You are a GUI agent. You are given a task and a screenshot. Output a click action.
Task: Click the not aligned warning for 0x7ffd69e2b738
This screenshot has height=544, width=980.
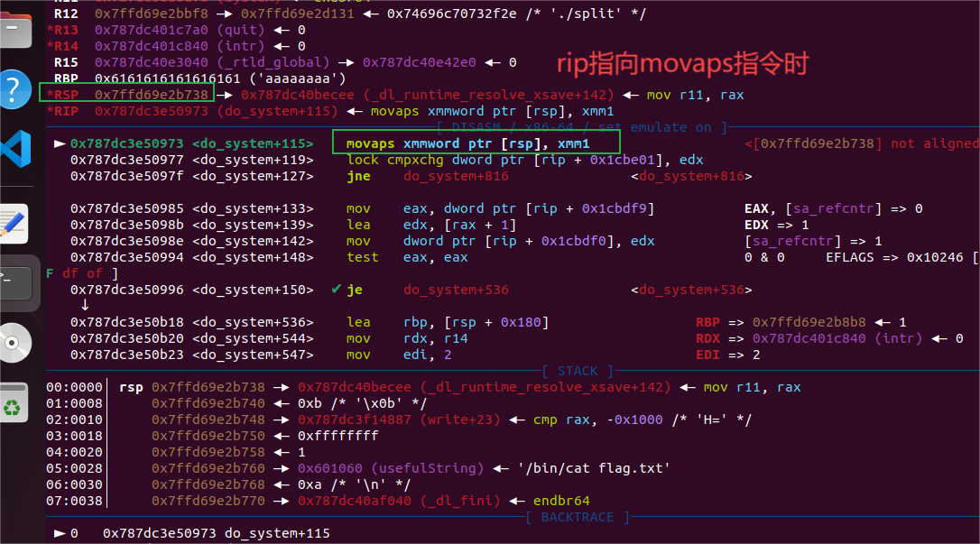(x=862, y=143)
